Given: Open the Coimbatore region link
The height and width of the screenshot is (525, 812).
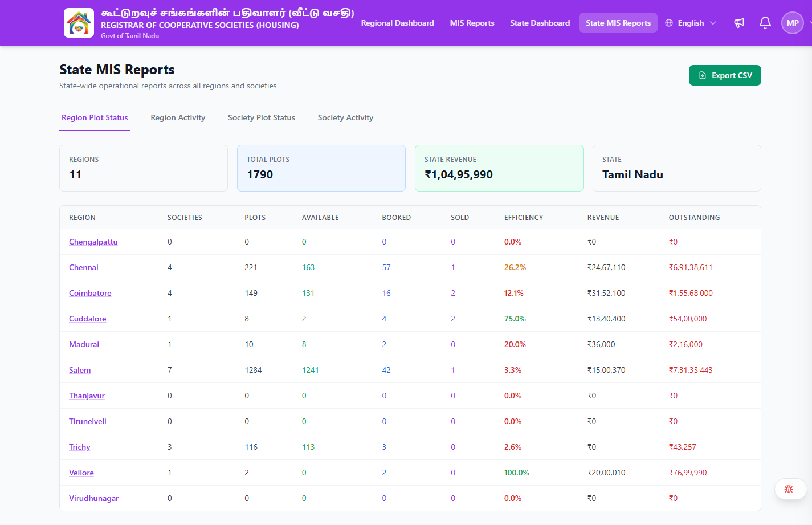Looking at the screenshot, I should tap(90, 293).
